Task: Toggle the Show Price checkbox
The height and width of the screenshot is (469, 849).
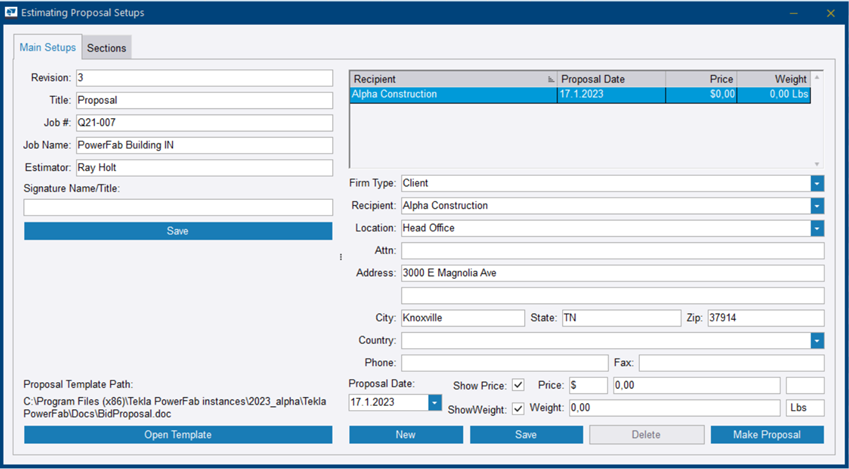Action: coord(518,385)
